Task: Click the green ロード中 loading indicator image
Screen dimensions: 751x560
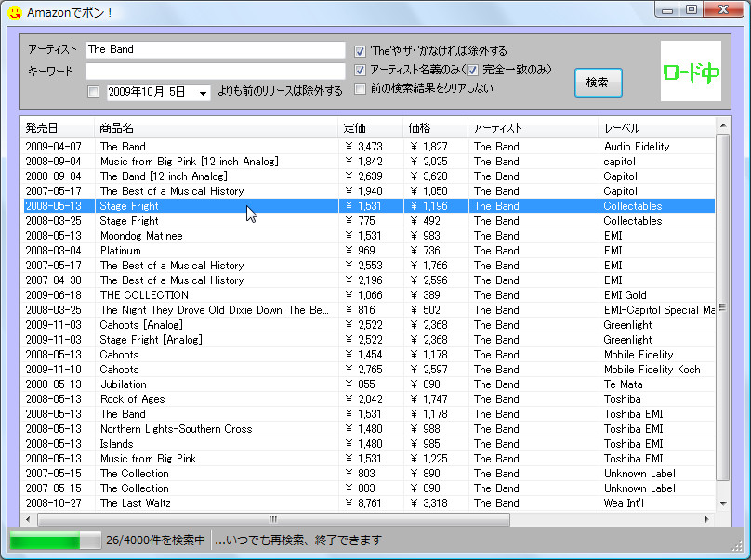Action: pos(691,71)
